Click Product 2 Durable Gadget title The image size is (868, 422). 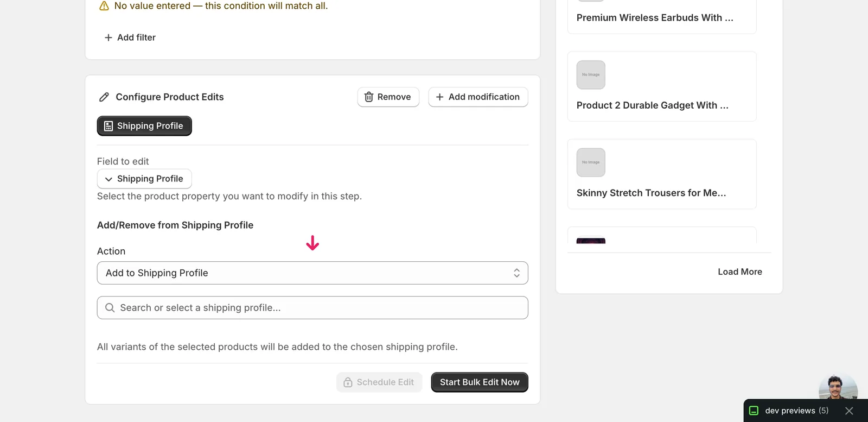653,105
